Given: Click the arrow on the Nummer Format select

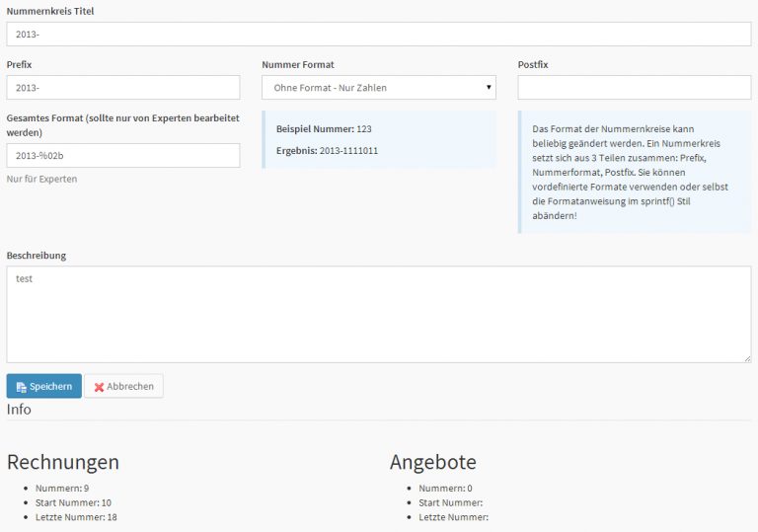Looking at the screenshot, I should click(489, 88).
